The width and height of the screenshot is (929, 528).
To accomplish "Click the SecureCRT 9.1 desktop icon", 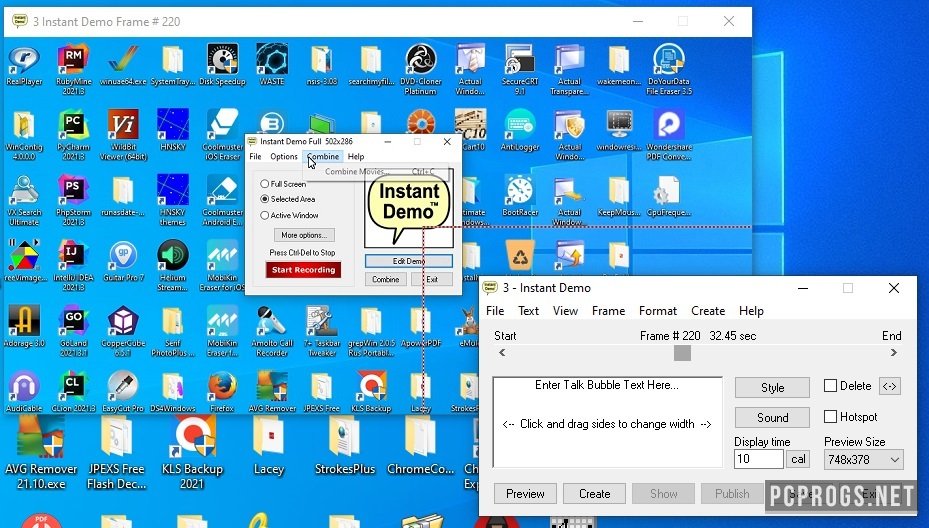I will pyautogui.click(x=520, y=69).
